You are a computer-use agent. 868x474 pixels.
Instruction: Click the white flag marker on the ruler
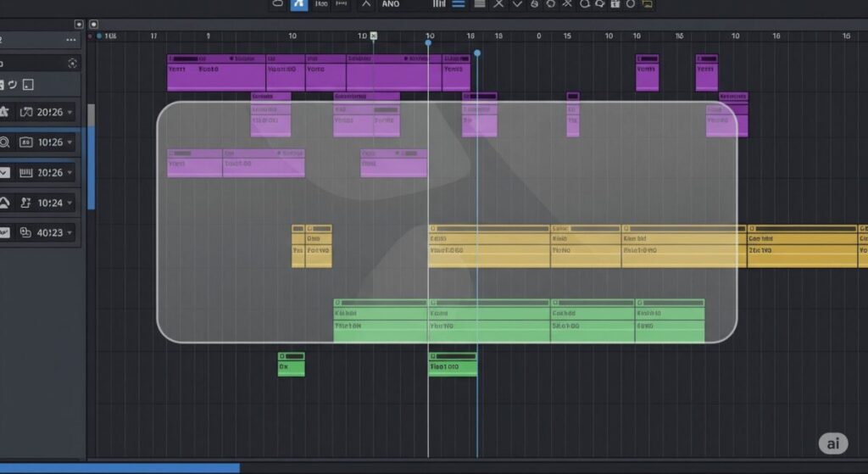374,36
